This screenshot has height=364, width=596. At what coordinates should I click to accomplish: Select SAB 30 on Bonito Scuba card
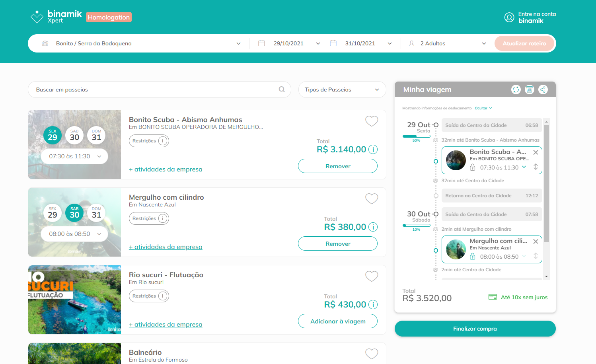(x=74, y=135)
